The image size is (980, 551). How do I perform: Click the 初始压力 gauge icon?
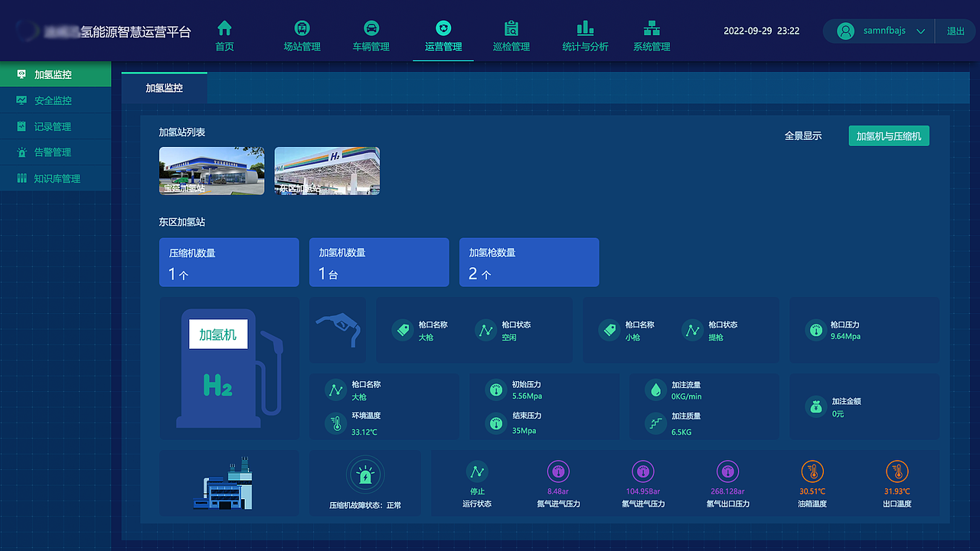point(496,390)
